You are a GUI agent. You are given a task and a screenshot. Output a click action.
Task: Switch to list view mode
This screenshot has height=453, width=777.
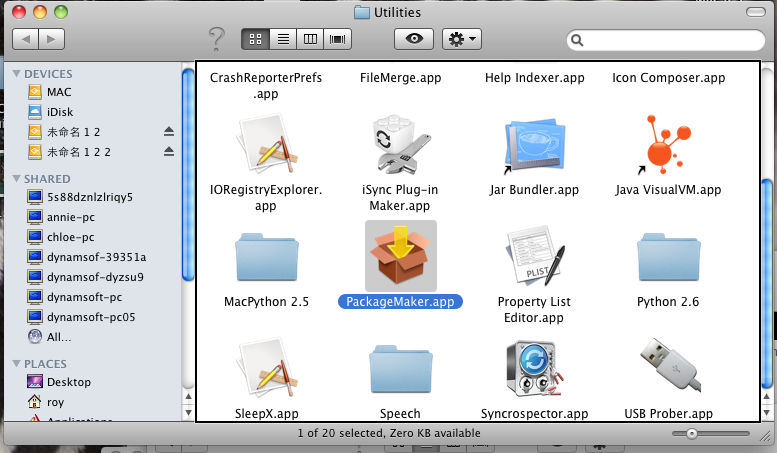tap(283, 39)
